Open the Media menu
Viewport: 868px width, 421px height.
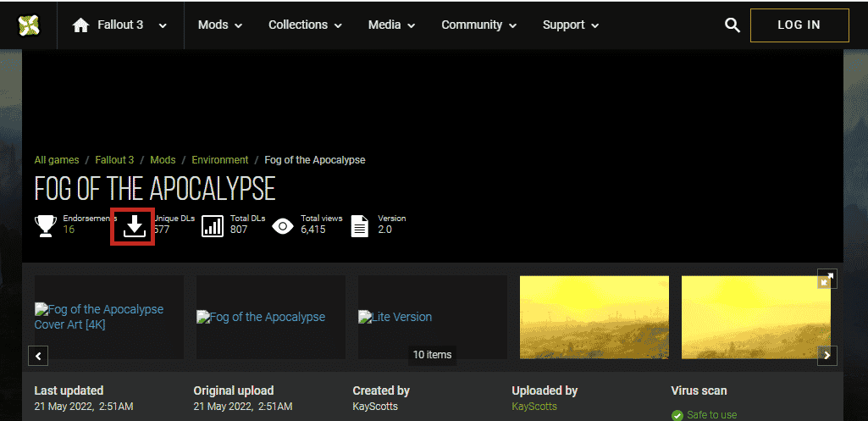[392, 25]
